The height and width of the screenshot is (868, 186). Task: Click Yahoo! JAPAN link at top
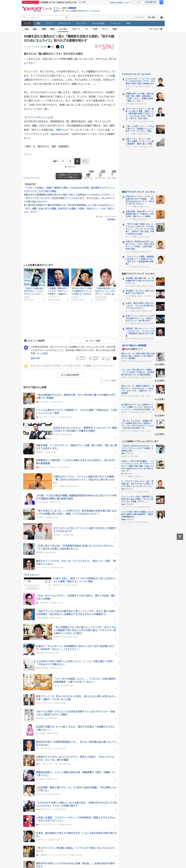(116, 2)
